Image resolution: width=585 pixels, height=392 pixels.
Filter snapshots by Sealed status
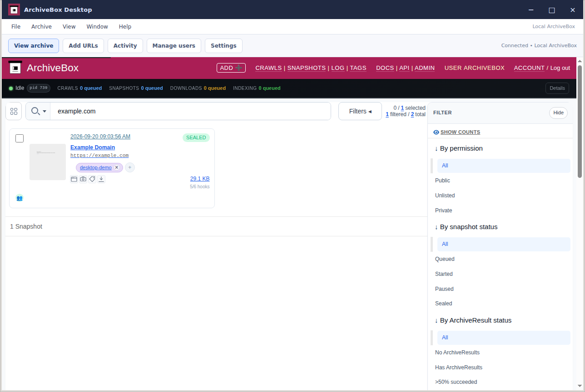point(443,304)
